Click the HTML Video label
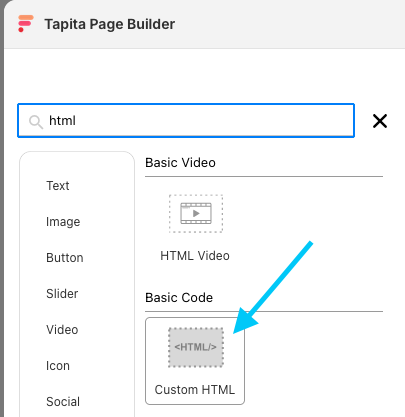 point(195,256)
